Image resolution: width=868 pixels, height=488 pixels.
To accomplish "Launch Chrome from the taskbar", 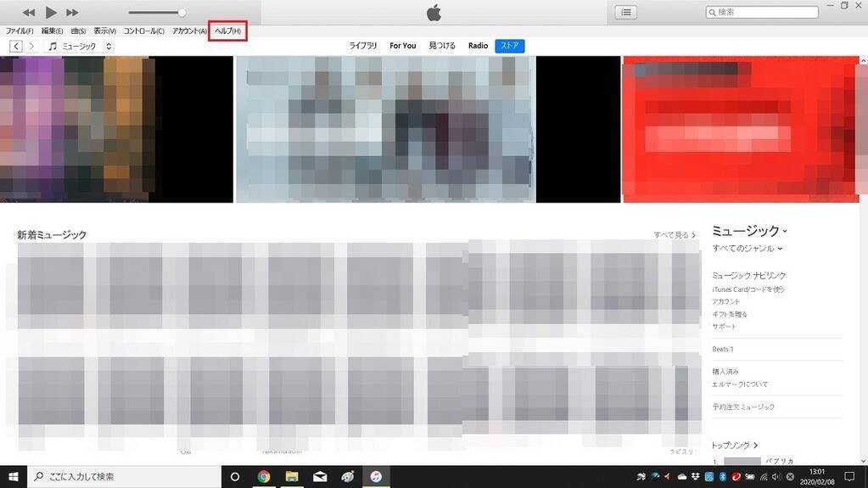I will click(264, 477).
